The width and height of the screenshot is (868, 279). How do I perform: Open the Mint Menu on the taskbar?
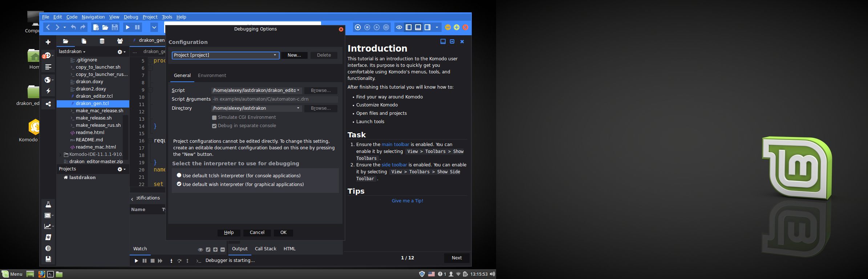tap(12, 274)
